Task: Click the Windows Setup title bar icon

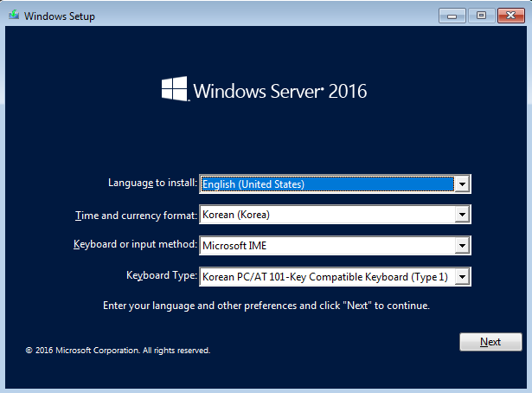Action: [14, 16]
